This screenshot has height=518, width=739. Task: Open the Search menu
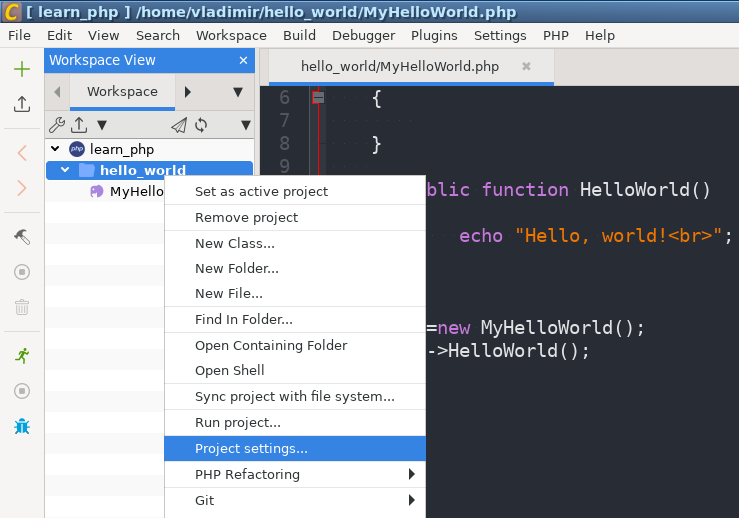click(158, 35)
